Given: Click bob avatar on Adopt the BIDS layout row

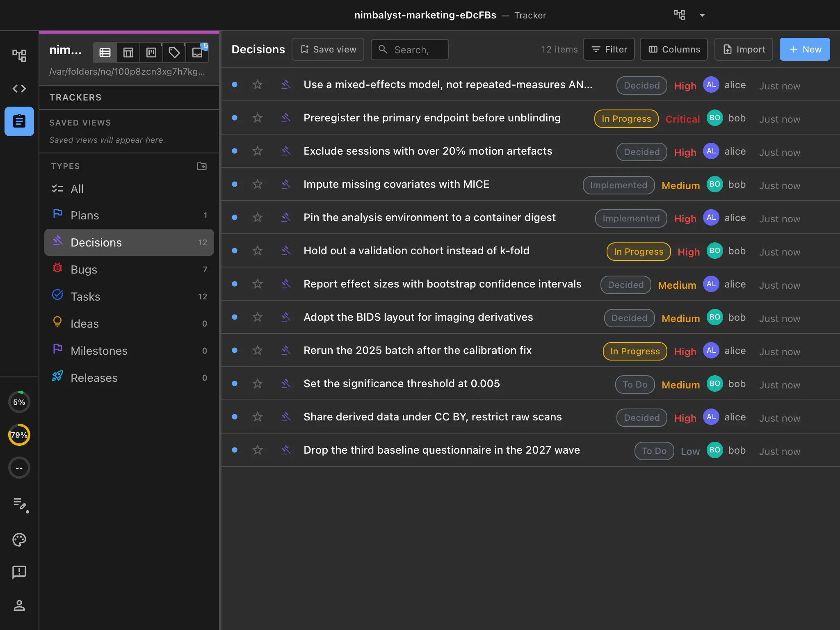Looking at the screenshot, I should click(x=715, y=317).
